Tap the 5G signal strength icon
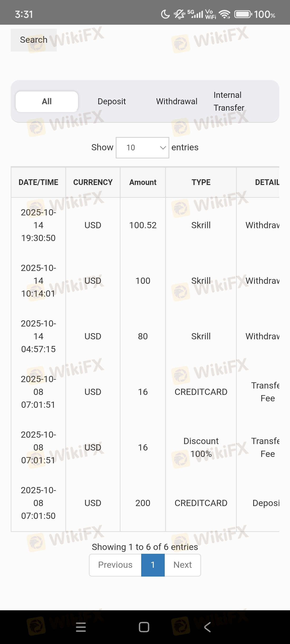Viewport: 290px width, 644px height. tap(195, 14)
